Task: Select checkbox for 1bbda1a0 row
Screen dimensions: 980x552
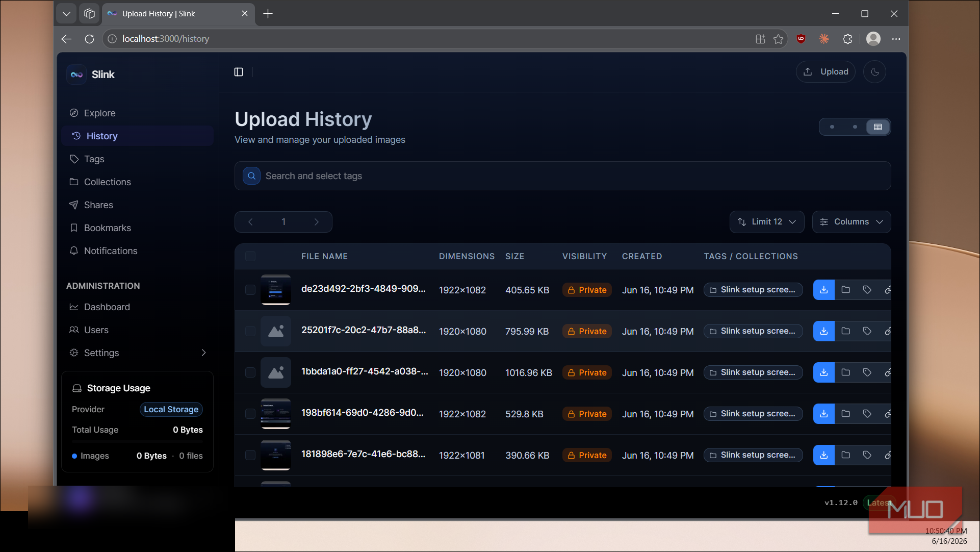Action: [250, 372]
